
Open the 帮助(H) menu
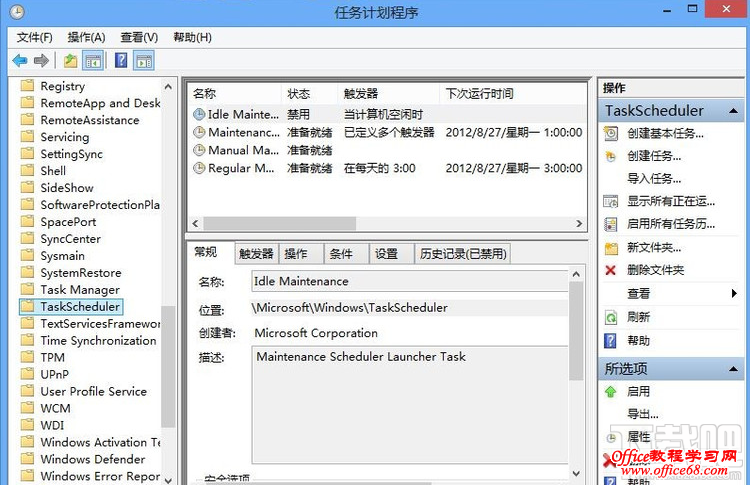192,37
